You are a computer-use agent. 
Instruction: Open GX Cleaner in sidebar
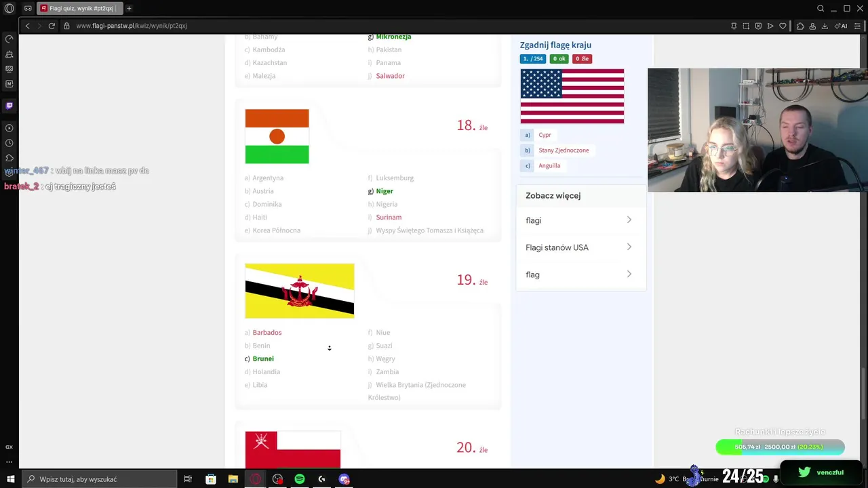point(9,54)
